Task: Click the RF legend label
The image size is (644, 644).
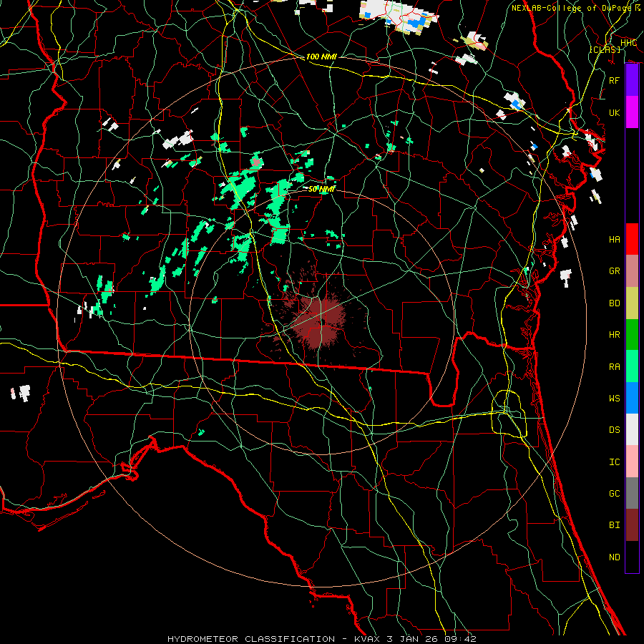Action: (614, 80)
